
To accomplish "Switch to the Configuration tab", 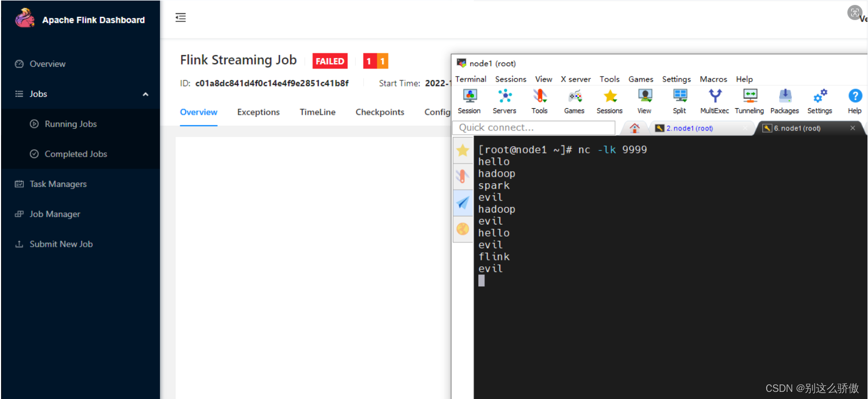I will coord(438,112).
